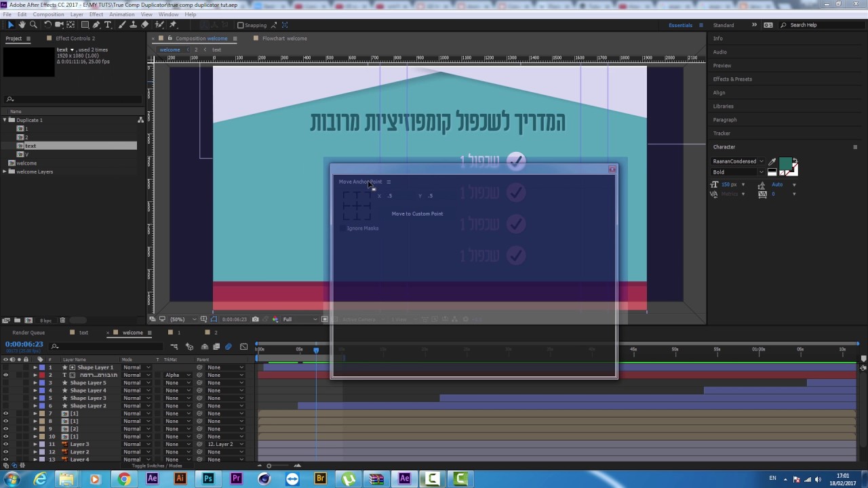The height and width of the screenshot is (488, 868).
Task: Switch to Flowchart welcome tab
Action: [285, 39]
